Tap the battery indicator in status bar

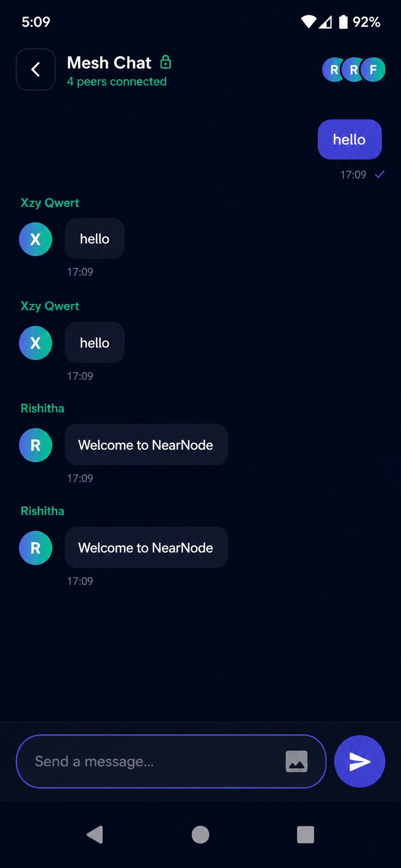click(344, 22)
